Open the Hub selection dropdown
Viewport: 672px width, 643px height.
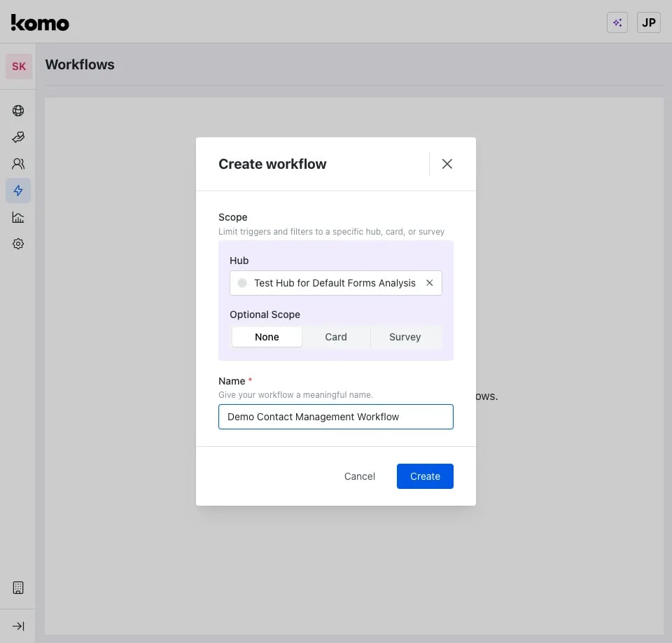coord(335,283)
